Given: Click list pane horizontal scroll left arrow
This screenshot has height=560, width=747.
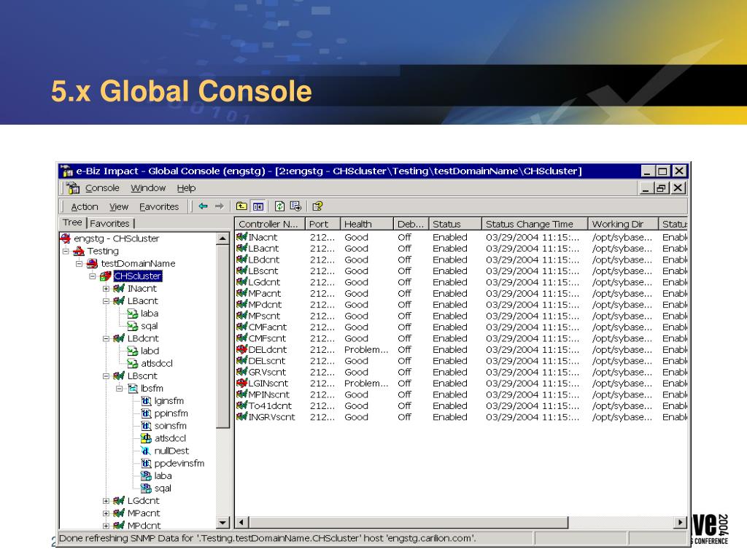Looking at the screenshot, I should tap(241, 522).
